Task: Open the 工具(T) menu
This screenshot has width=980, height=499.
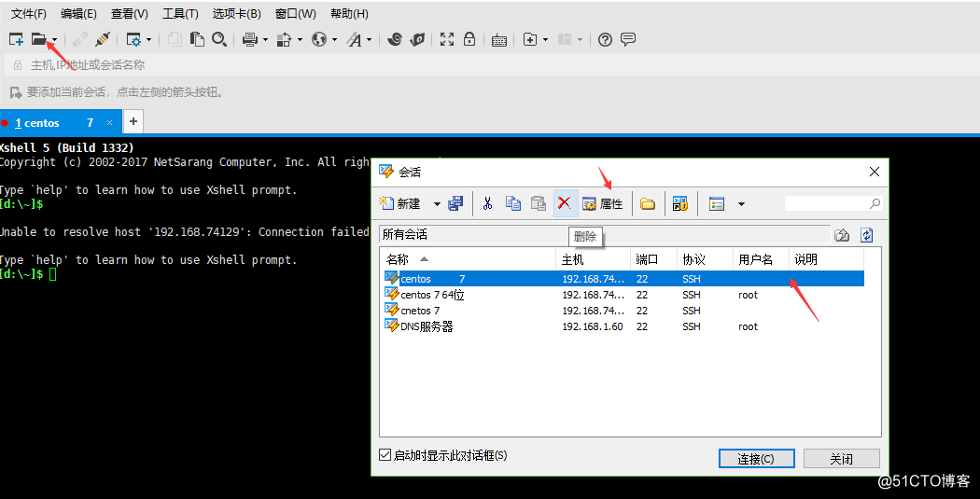Action: point(180,13)
